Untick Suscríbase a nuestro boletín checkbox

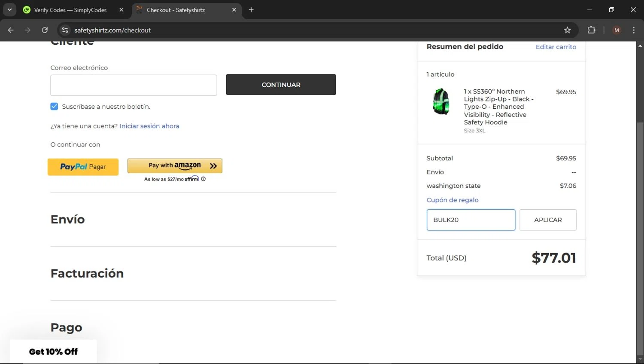tap(54, 106)
